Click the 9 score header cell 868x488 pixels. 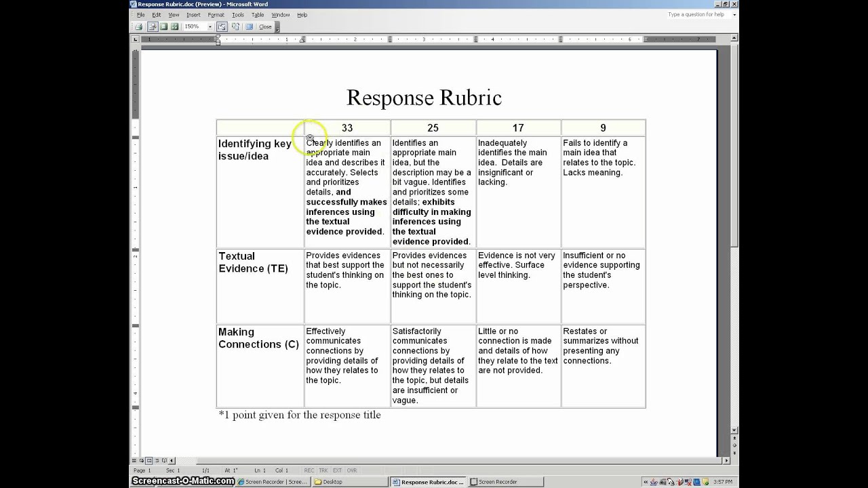603,127
